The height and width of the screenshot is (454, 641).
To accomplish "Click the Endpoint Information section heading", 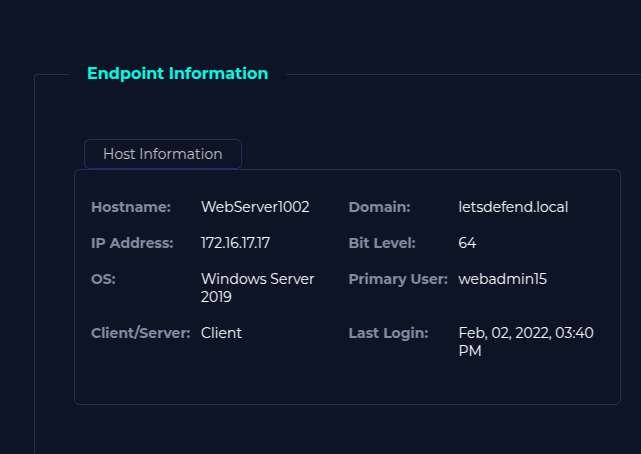I will (177, 74).
